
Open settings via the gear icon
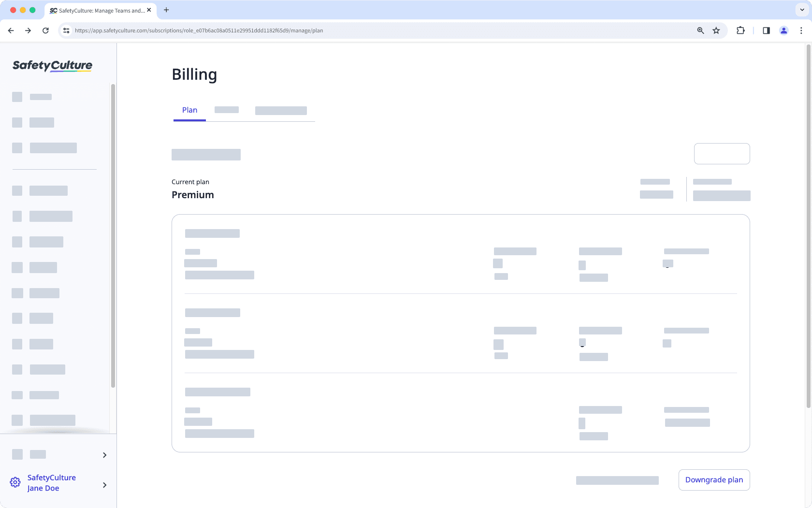(14, 482)
